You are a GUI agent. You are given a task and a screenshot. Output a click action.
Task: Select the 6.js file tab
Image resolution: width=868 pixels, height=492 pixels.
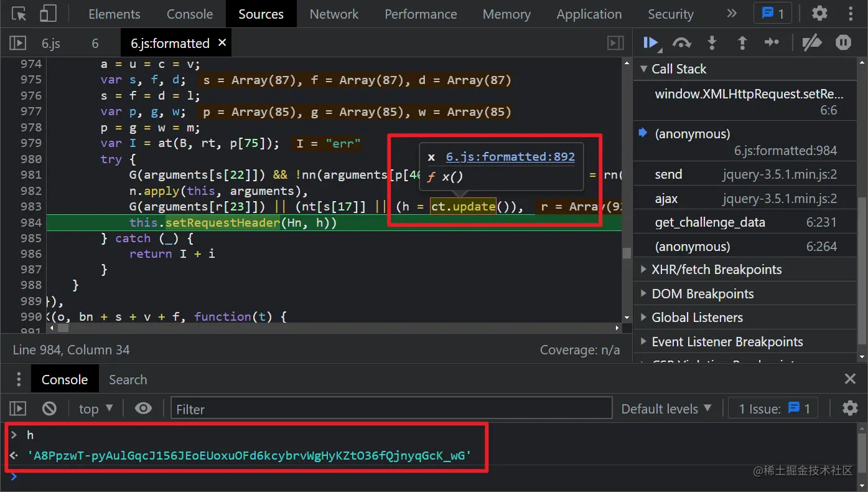click(x=51, y=43)
